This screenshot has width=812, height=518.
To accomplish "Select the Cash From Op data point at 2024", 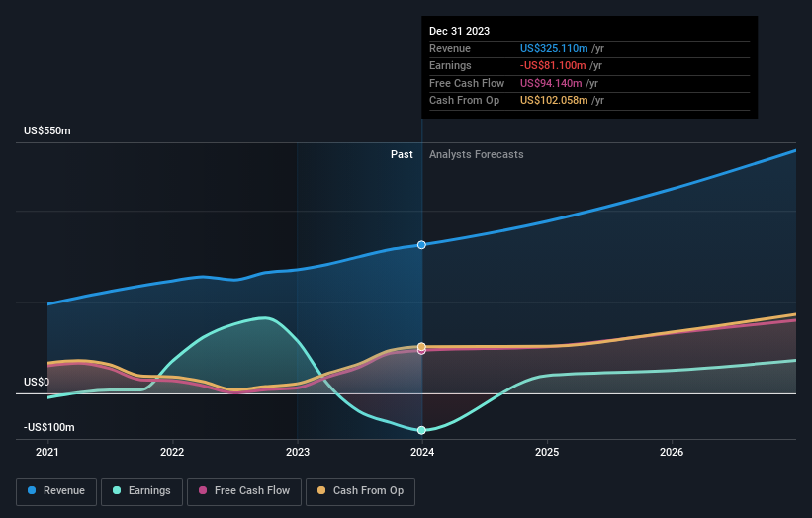I will 421,347.
